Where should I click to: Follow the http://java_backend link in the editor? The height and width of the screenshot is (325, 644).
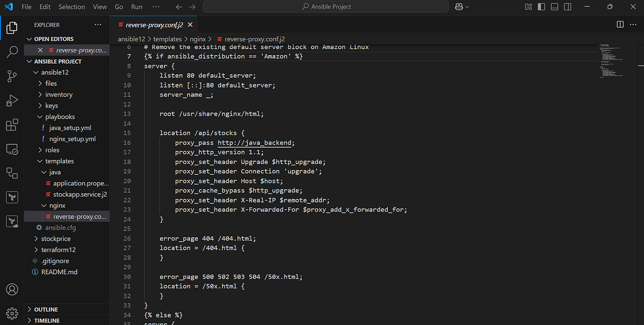tap(254, 142)
